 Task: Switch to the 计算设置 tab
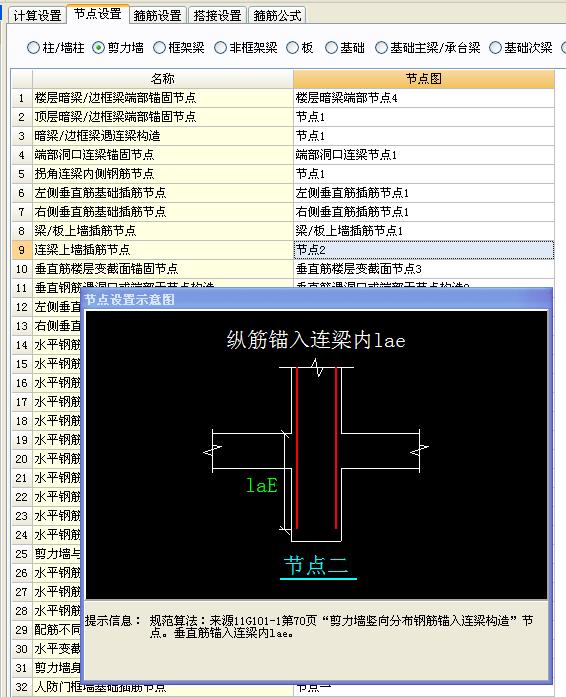click(x=37, y=16)
